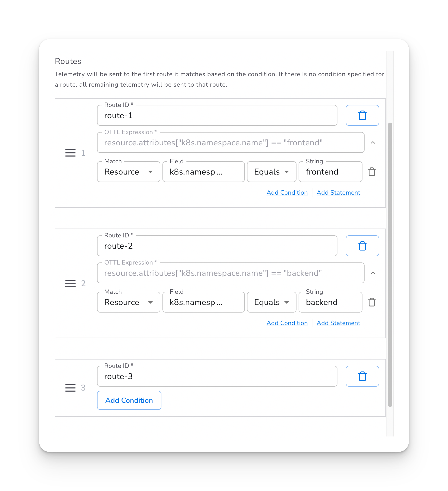This screenshot has height=491, width=448.
Task: Open the Match dropdown in route-2
Action: tap(128, 302)
